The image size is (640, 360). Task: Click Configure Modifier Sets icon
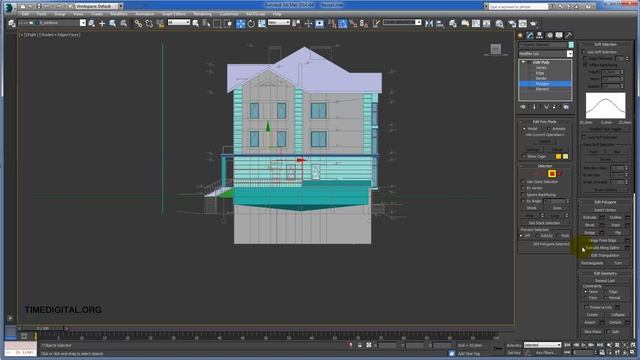[x=566, y=107]
